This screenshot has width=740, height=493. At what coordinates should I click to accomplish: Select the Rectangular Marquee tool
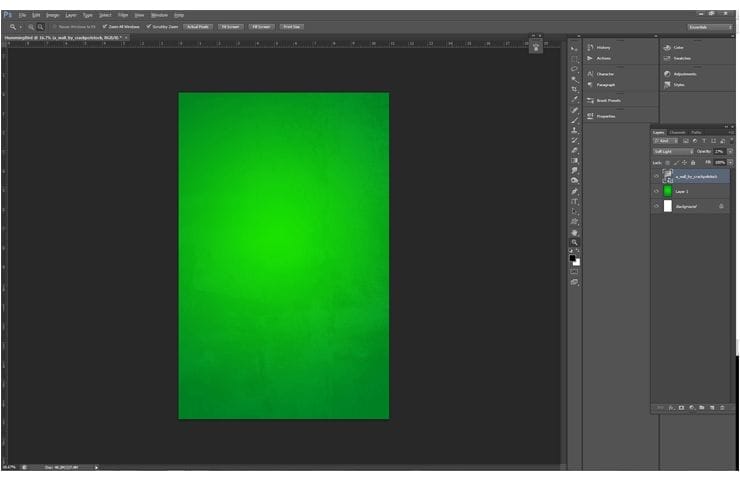click(574, 59)
